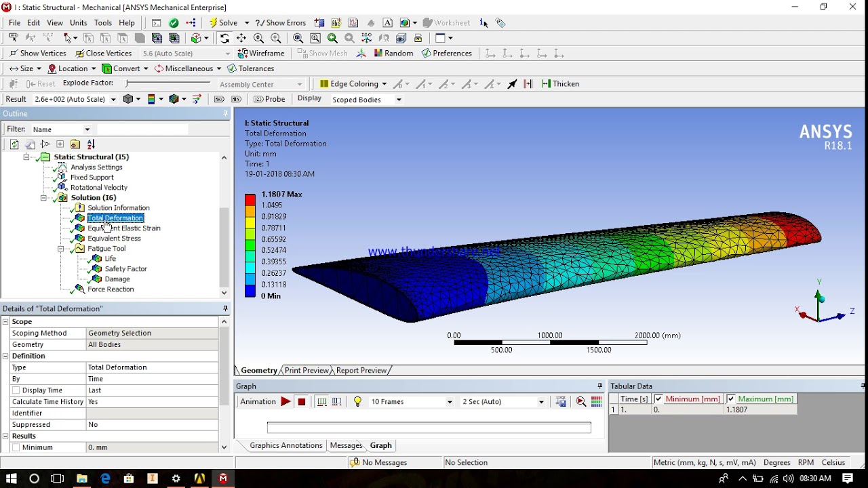
Task: Open the result scale 2.6e+002 dropdown
Action: [x=113, y=99]
